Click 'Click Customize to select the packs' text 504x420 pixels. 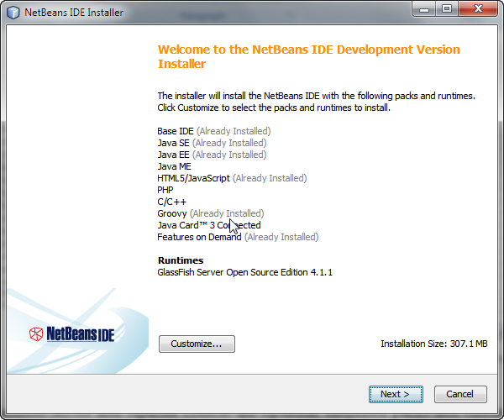[274, 108]
